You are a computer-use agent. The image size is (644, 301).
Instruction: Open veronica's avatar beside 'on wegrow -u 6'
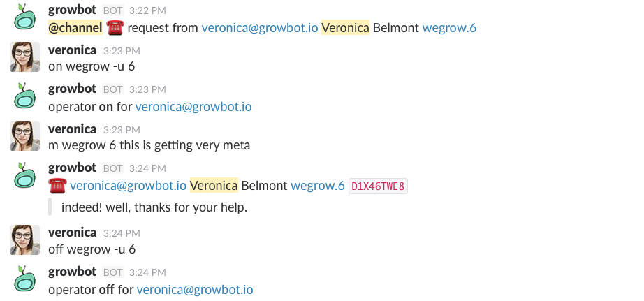[24, 57]
